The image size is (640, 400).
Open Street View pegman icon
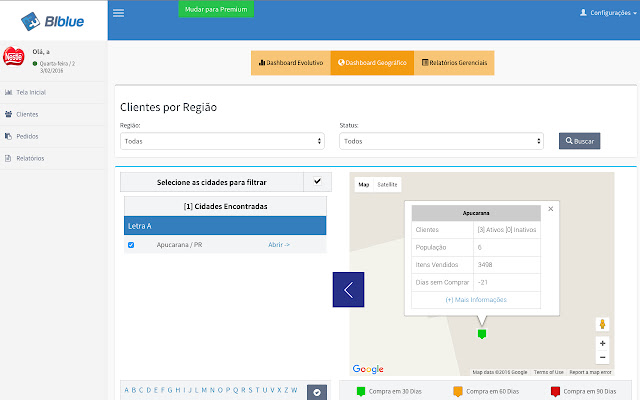[602, 324]
